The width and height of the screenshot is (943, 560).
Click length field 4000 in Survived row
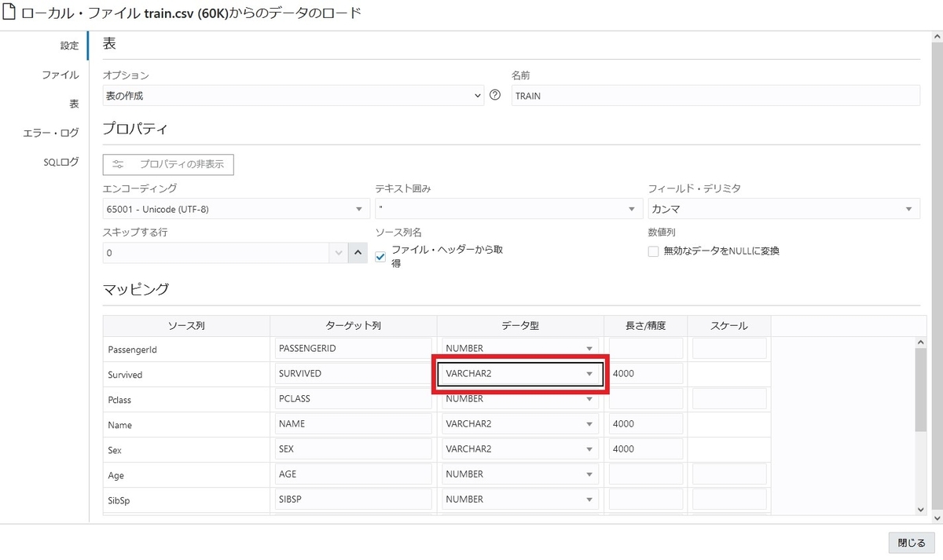[x=645, y=374]
